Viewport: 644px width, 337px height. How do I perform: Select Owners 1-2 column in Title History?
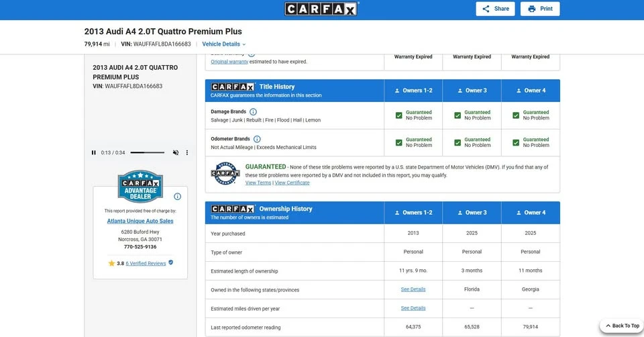(413, 91)
